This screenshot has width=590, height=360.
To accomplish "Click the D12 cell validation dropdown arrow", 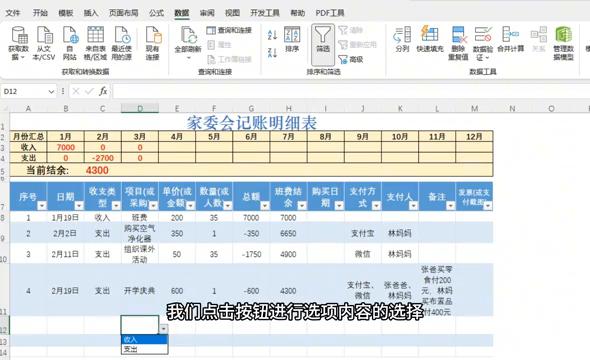I will coord(163,329).
